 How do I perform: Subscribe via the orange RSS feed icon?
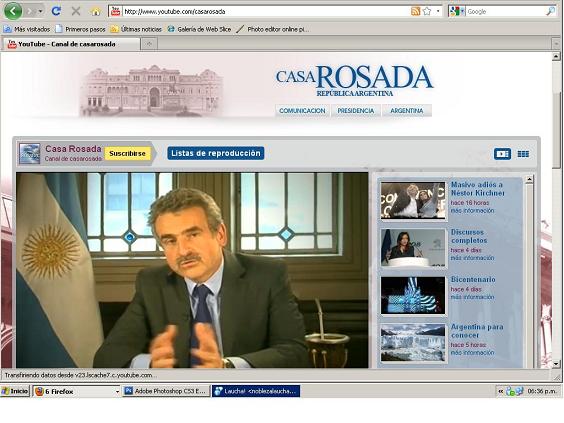coord(415,11)
